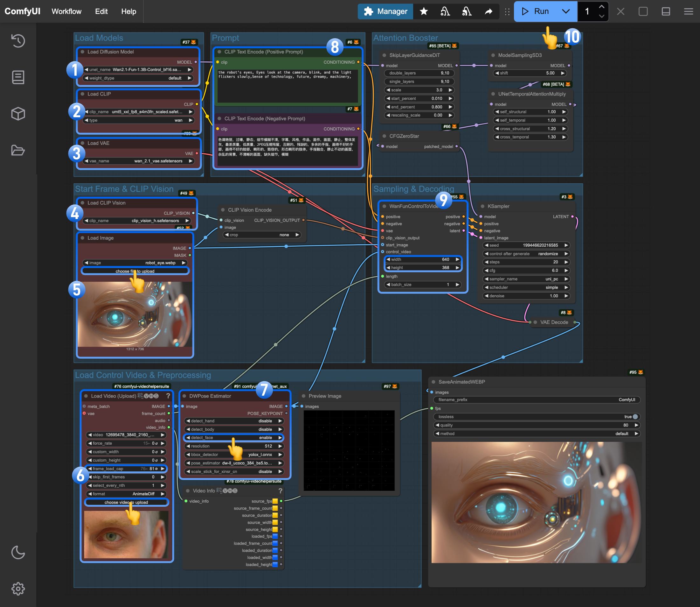Enable lossless output in SaveAnimatedWEBP
Screen dimensions: 700x607
point(635,416)
